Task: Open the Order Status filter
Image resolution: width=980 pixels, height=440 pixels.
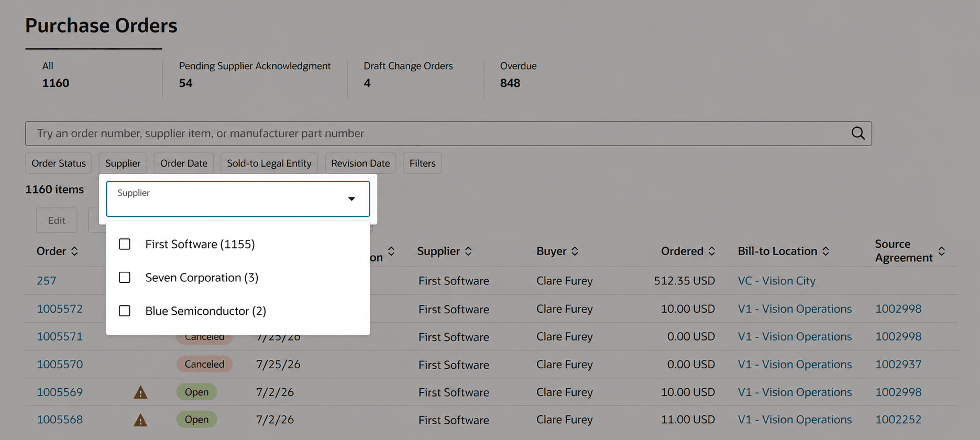Action: [59, 163]
